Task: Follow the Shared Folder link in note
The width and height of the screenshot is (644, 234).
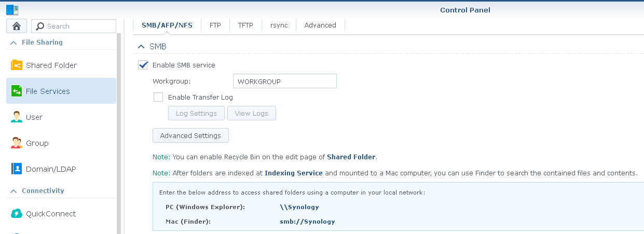Action: (351, 157)
